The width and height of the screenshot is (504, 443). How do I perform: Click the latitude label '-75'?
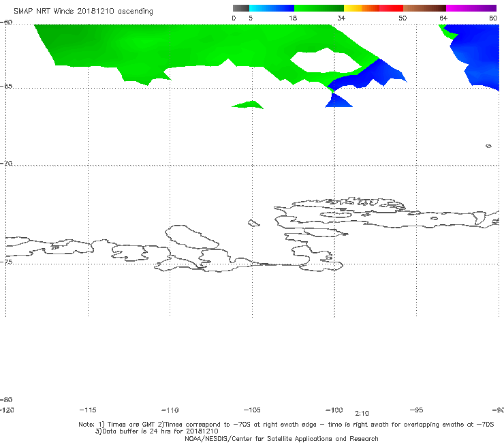[x=6, y=262]
